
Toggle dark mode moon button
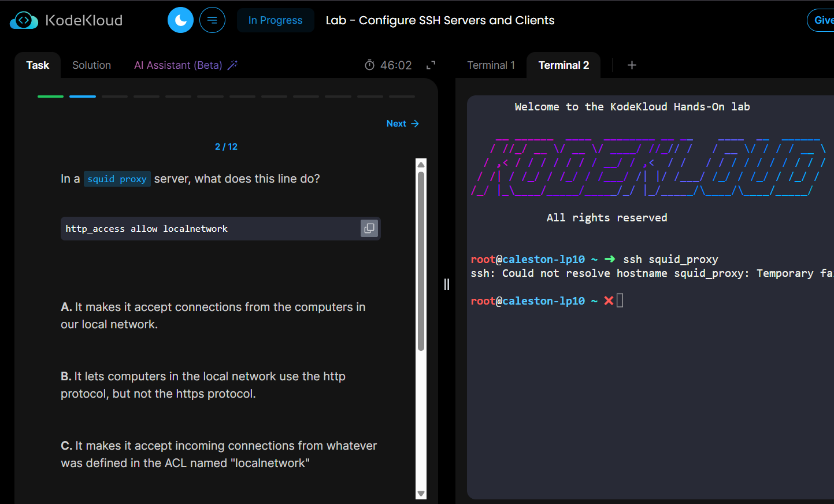[180, 20]
